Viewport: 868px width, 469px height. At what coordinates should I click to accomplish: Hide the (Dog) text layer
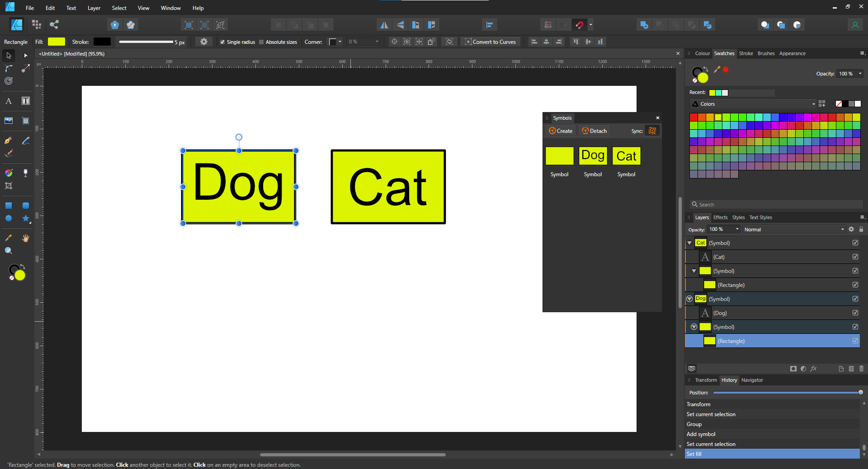tap(855, 313)
